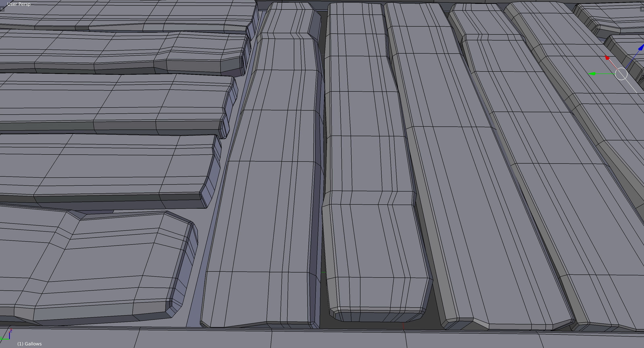Click the User Persp view label
The height and width of the screenshot is (348, 644).
click(19, 4)
